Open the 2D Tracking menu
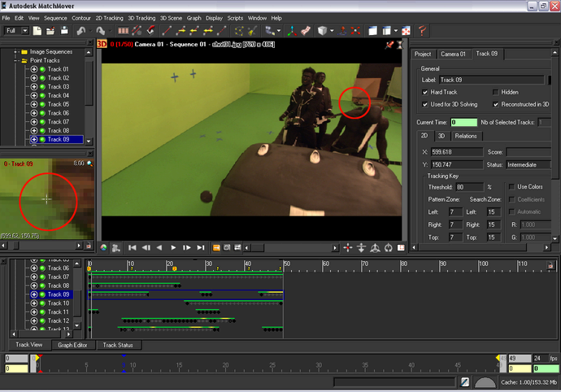This screenshot has width=561, height=392. point(109,18)
